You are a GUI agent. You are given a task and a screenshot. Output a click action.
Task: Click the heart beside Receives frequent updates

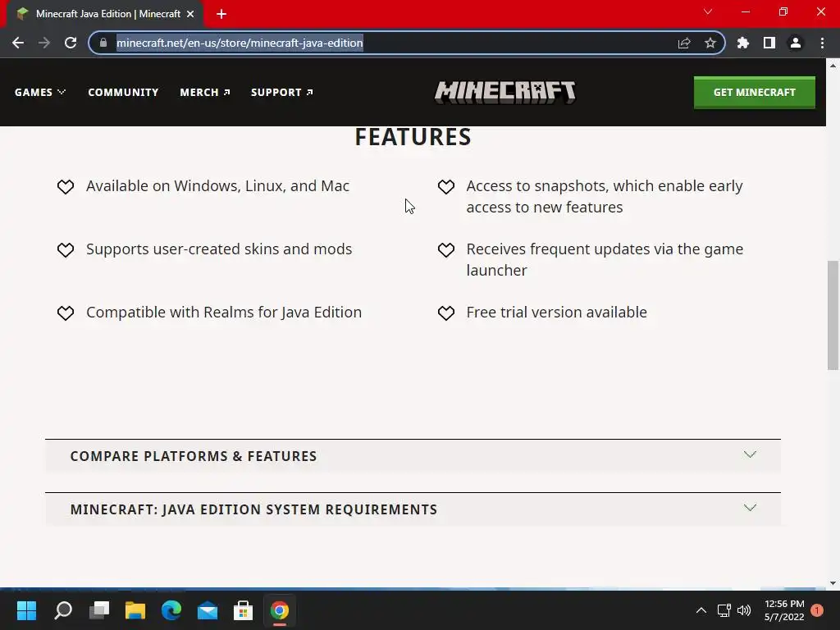[x=445, y=249]
